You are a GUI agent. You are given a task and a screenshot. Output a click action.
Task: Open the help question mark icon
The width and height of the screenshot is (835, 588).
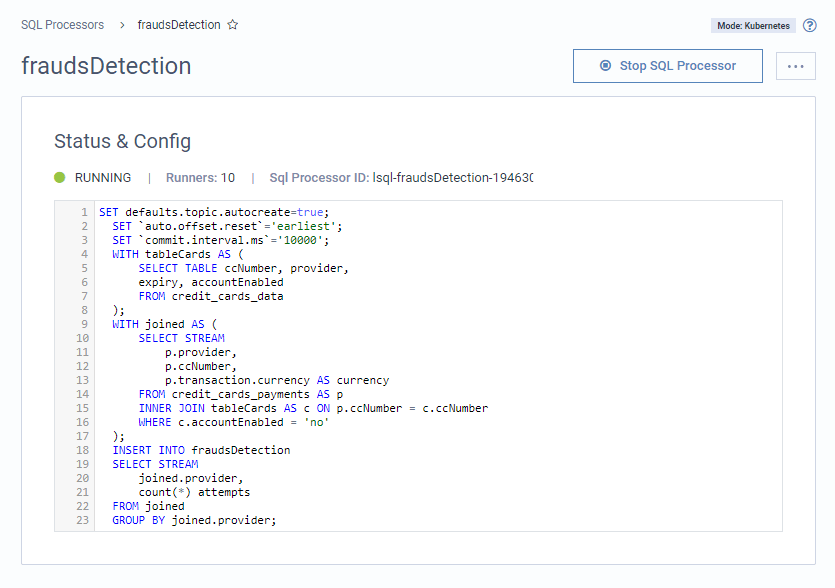810,25
